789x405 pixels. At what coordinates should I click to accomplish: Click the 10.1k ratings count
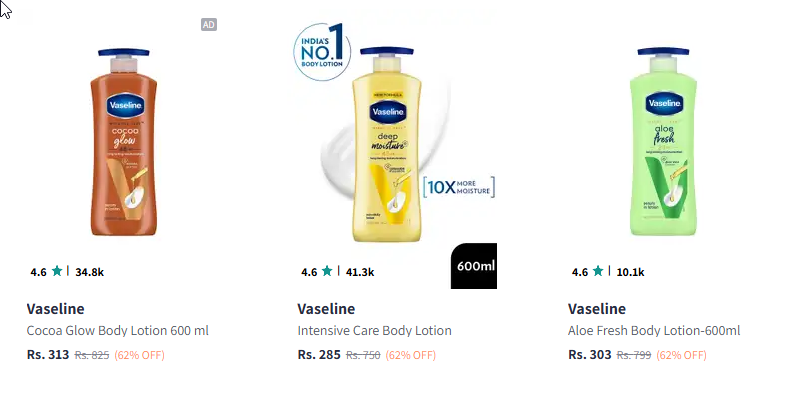(x=630, y=272)
